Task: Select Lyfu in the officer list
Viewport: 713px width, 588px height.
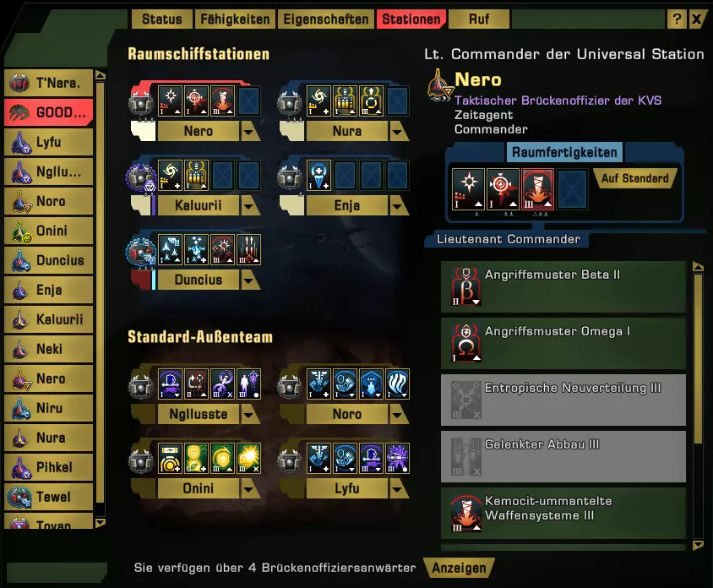Action: [x=49, y=142]
